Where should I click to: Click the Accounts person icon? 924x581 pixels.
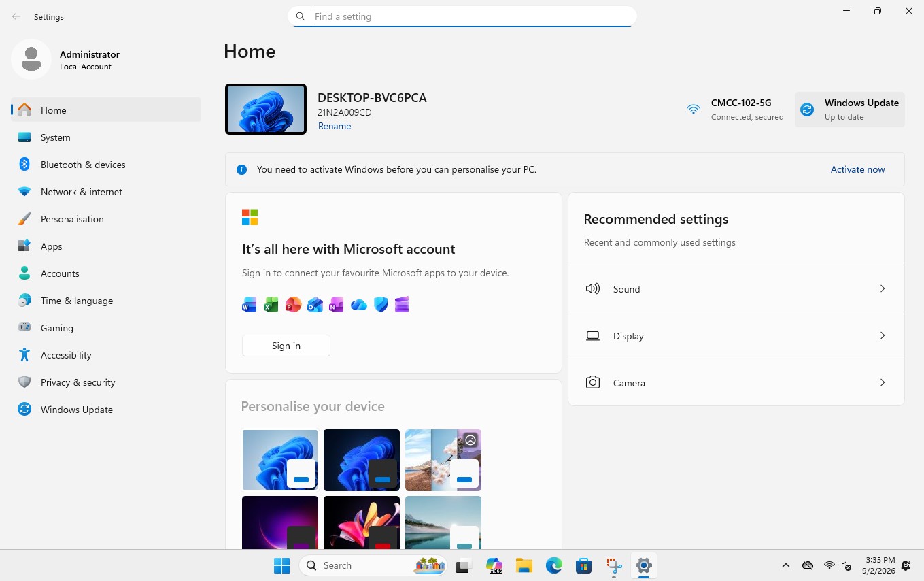coord(24,273)
